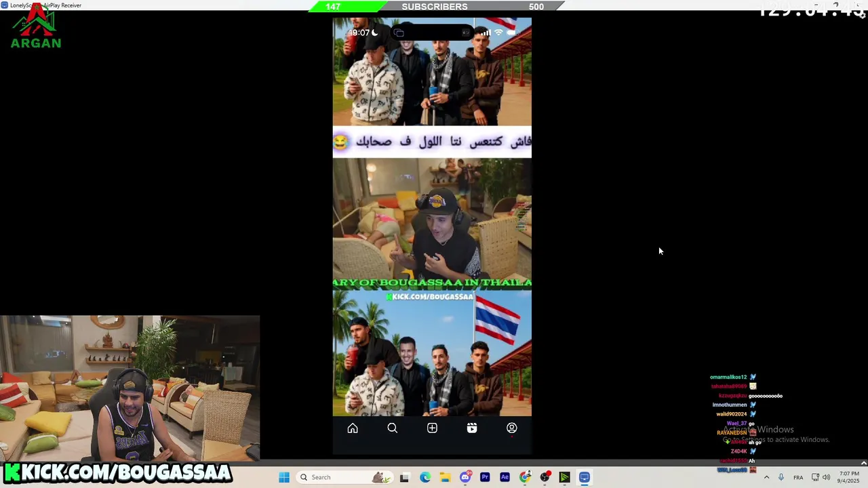Click the webcam overlay of streamer
The image size is (868, 488).
click(x=130, y=388)
